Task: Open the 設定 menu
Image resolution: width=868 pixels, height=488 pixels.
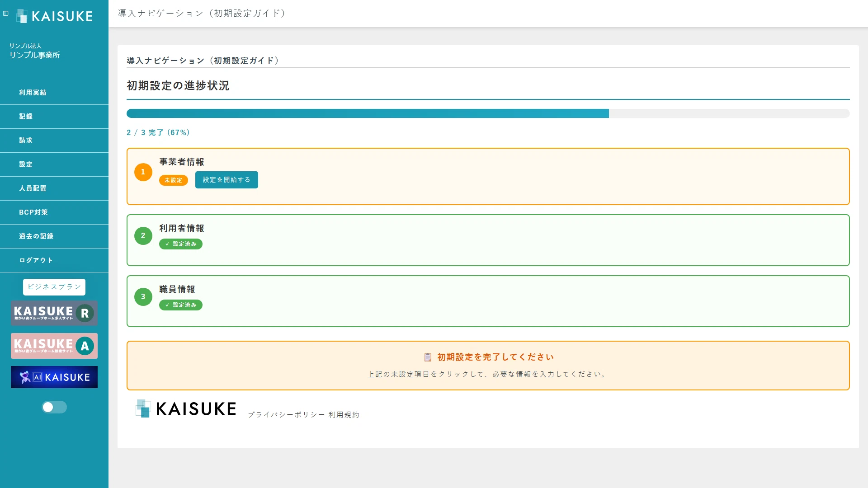Action: pyautogui.click(x=54, y=164)
